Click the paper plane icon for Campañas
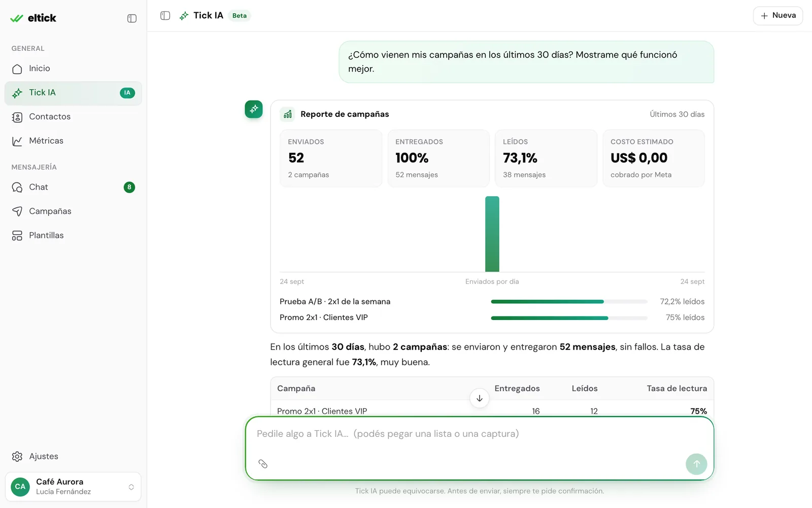The height and width of the screenshot is (508, 812). (17, 211)
